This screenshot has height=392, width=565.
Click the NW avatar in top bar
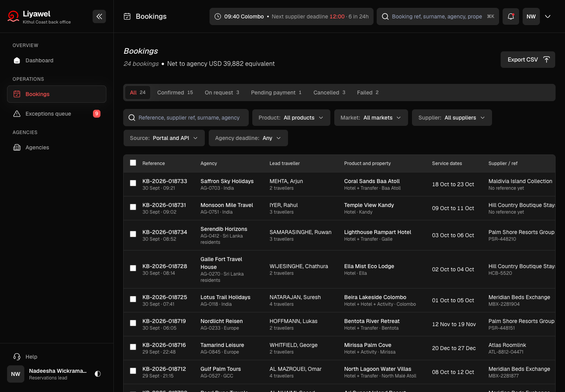531,16
